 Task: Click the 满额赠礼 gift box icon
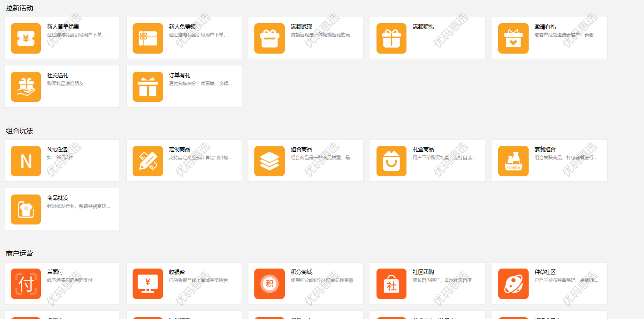click(x=391, y=38)
